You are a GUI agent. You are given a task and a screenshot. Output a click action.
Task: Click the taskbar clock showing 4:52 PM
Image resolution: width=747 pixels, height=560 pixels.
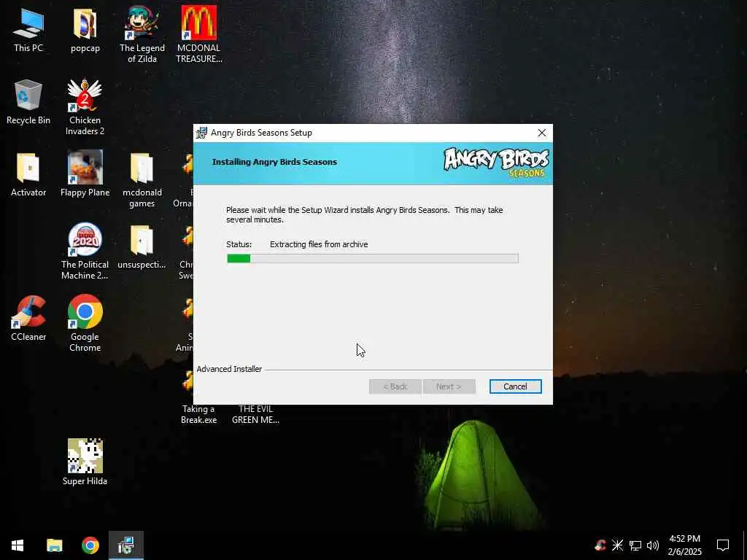click(x=684, y=545)
